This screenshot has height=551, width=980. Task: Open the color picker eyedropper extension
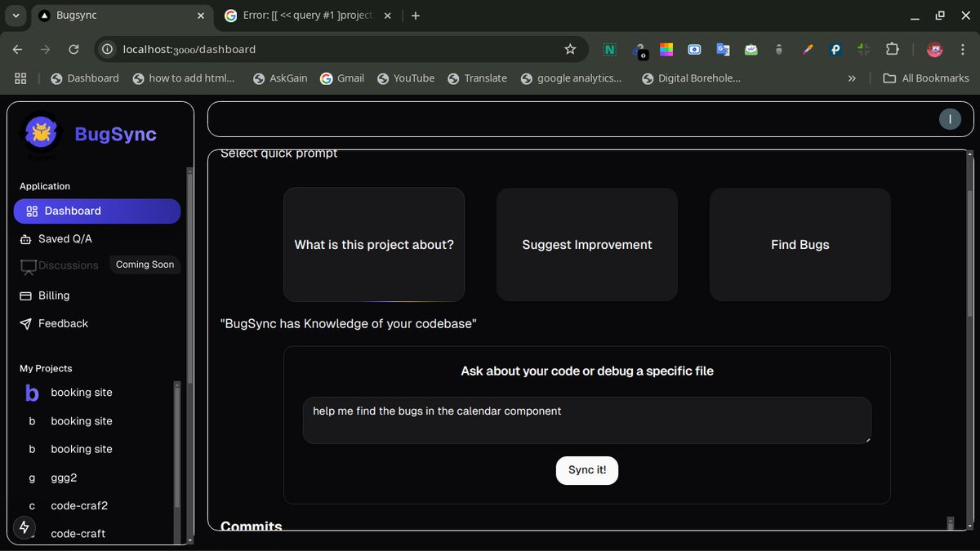click(x=808, y=49)
